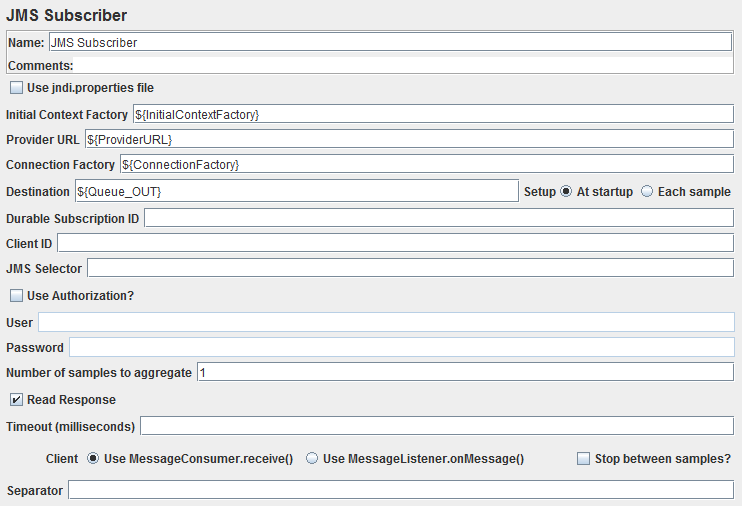Click the User text field
The image size is (742, 506).
(385, 322)
